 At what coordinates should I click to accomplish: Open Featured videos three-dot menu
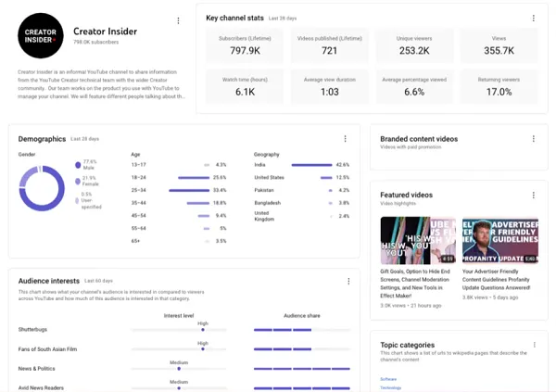click(x=533, y=196)
